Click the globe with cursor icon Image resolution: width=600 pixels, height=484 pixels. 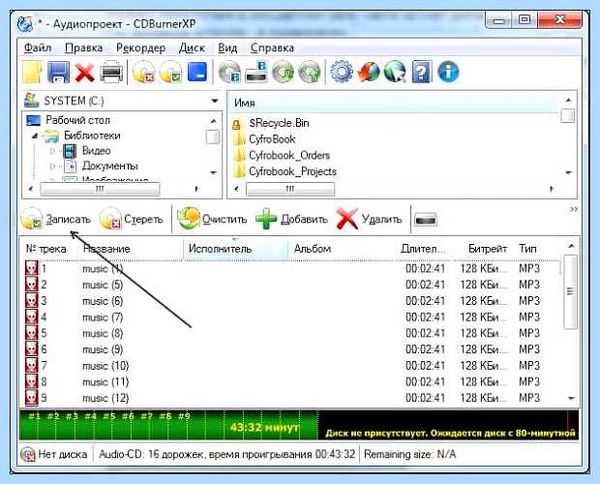point(395,72)
